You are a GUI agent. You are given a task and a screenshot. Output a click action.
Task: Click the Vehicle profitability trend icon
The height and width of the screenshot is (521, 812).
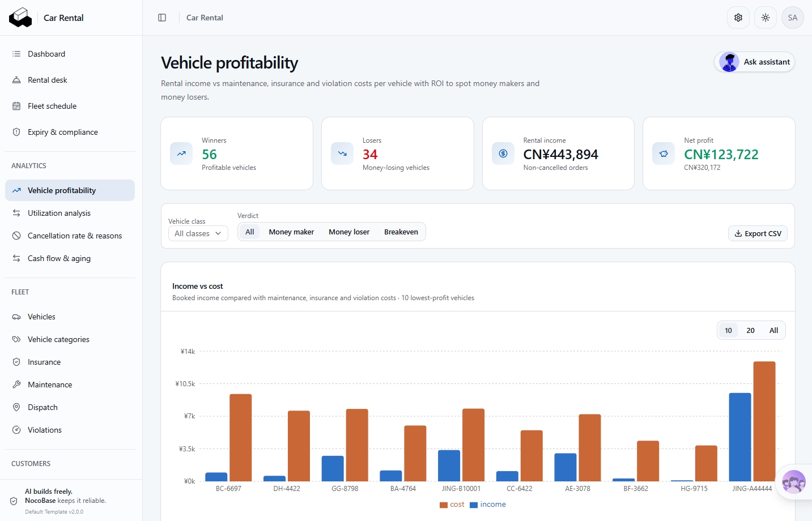pos(16,190)
